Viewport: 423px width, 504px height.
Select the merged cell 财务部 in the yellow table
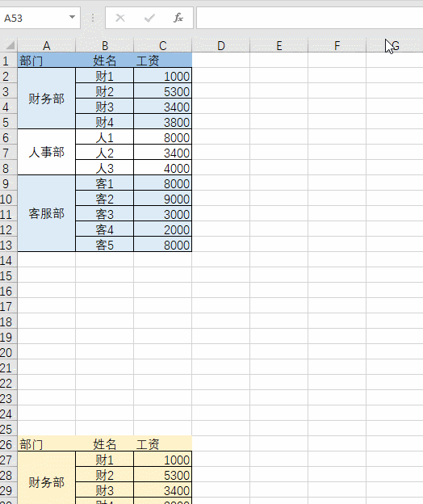tap(47, 478)
